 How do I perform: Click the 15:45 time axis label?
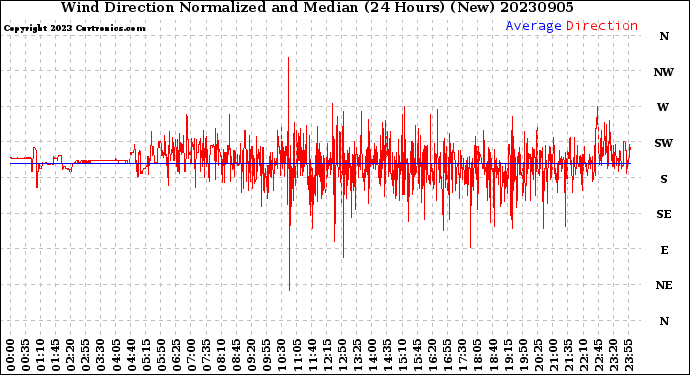pos(418,355)
